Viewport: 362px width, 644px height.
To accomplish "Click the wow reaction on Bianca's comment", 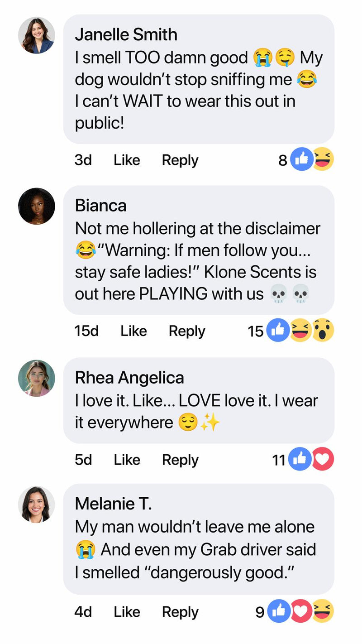I will pos(323,331).
